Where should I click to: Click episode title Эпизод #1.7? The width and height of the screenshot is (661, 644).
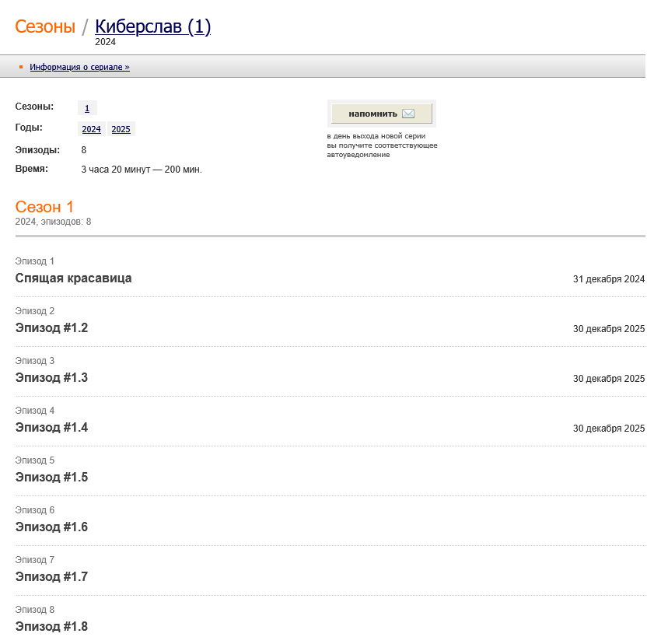pyautogui.click(x=51, y=577)
